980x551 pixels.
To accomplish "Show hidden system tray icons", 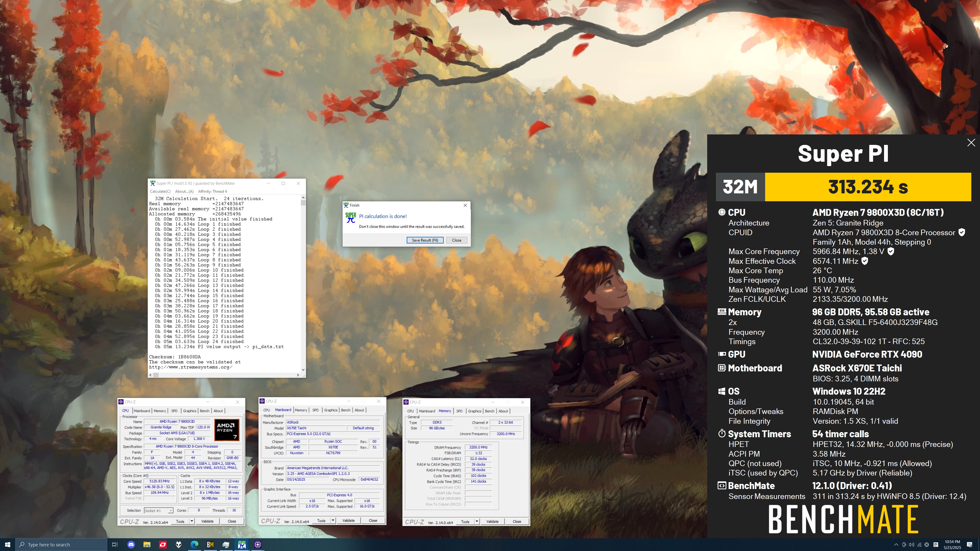I will [x=896, y=545].
